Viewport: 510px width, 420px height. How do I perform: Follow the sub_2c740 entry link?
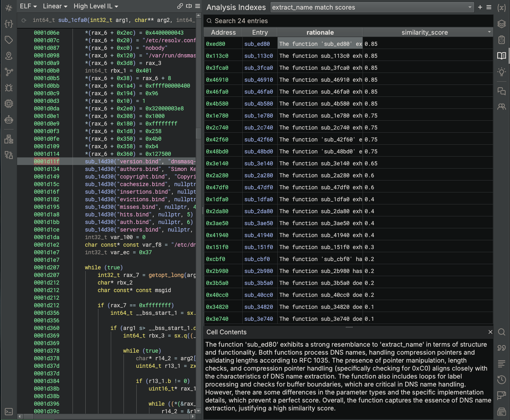(x=259, y=128)
